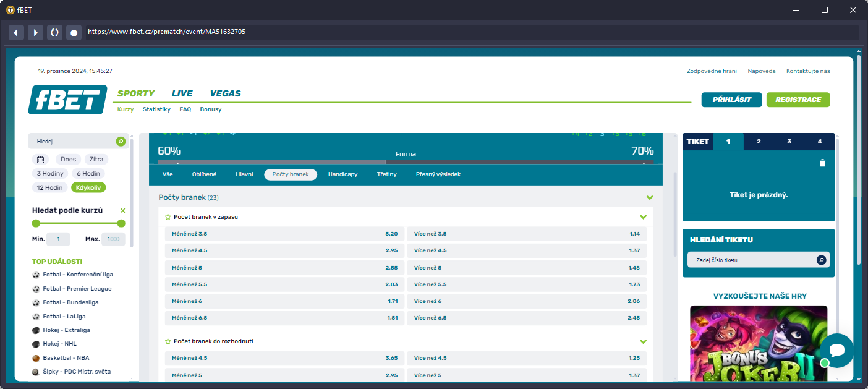The height and width of the screenshot is (389, 868).
Task: Click the URL address bar
Action: click(x=472, y=32)
